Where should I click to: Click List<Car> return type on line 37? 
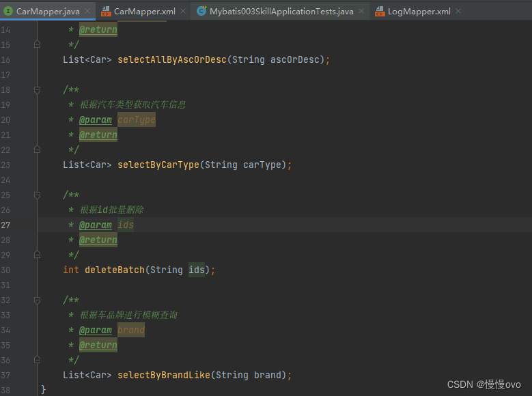tap(87, 376)
